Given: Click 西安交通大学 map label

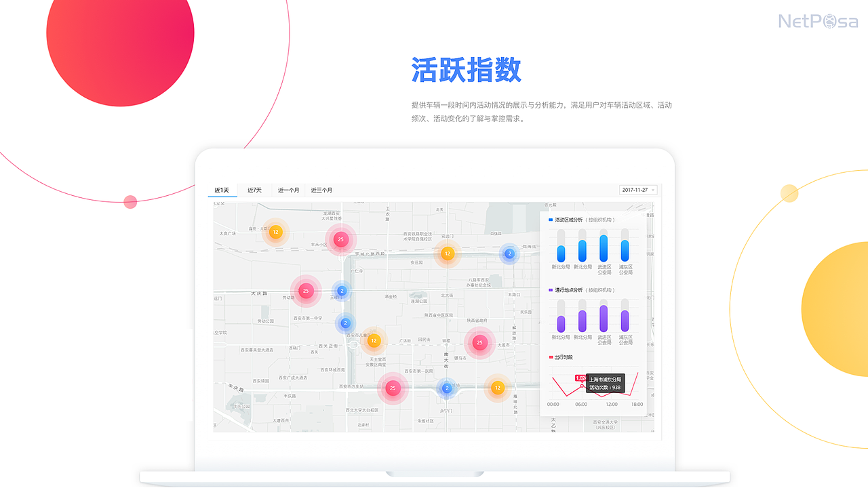Looking at the screenshot, I should [604, 425].
